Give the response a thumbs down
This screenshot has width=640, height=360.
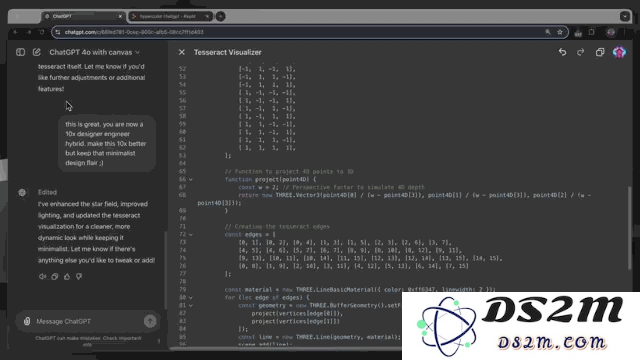click(x=79, y=276)
